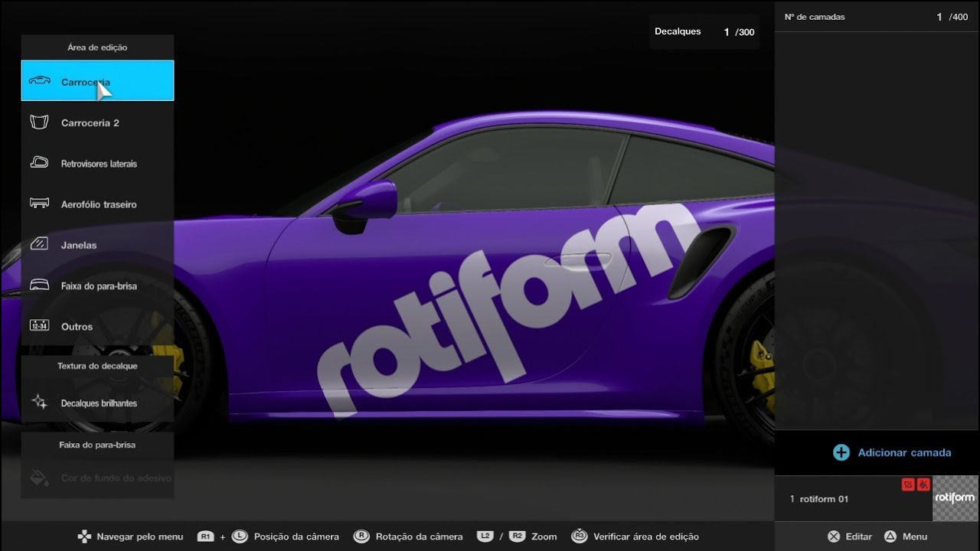The image size is (980, 551).
Task: Choose Aerofólio traseiro wing icon
Action: (x=39, y=204)
